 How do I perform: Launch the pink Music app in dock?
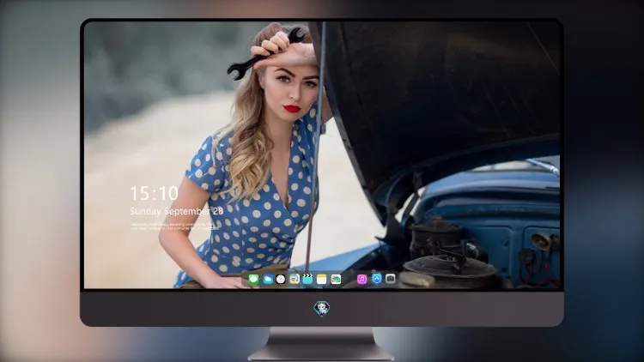coord(361,280)
